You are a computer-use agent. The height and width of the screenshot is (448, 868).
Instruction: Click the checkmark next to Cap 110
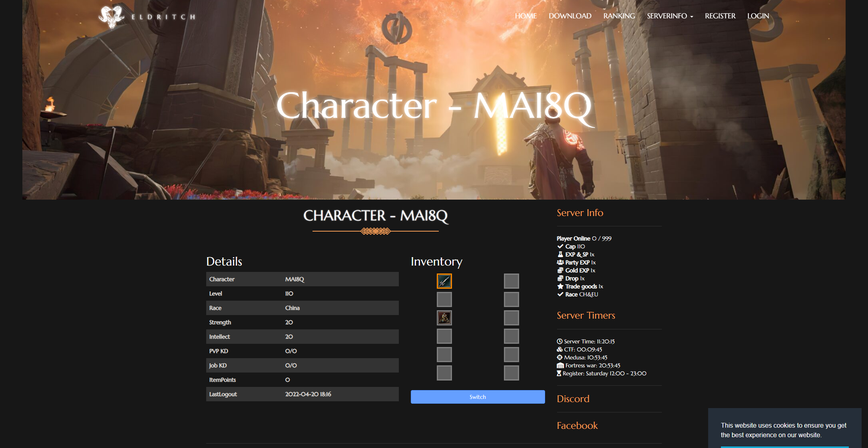point(560,246)
